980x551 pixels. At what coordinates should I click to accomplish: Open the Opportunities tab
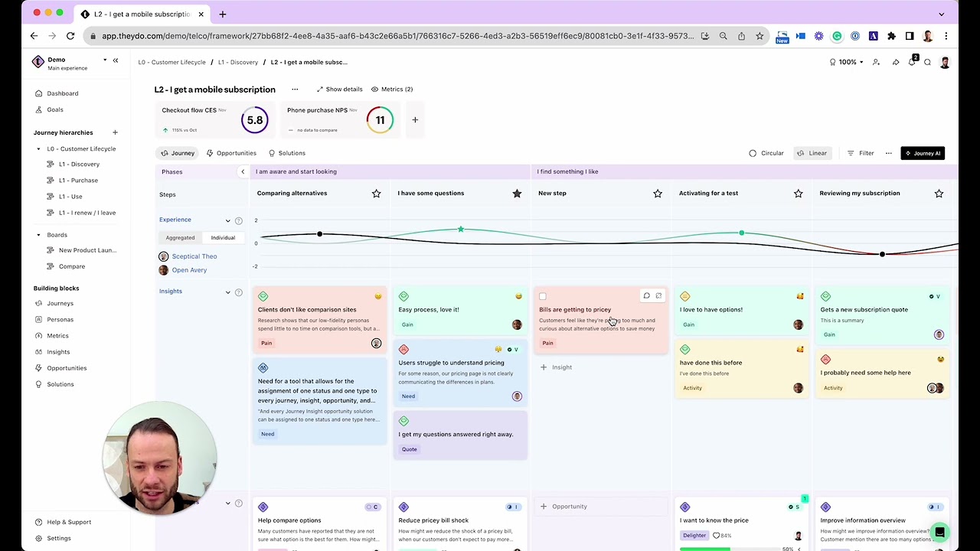tap(231, 153)
